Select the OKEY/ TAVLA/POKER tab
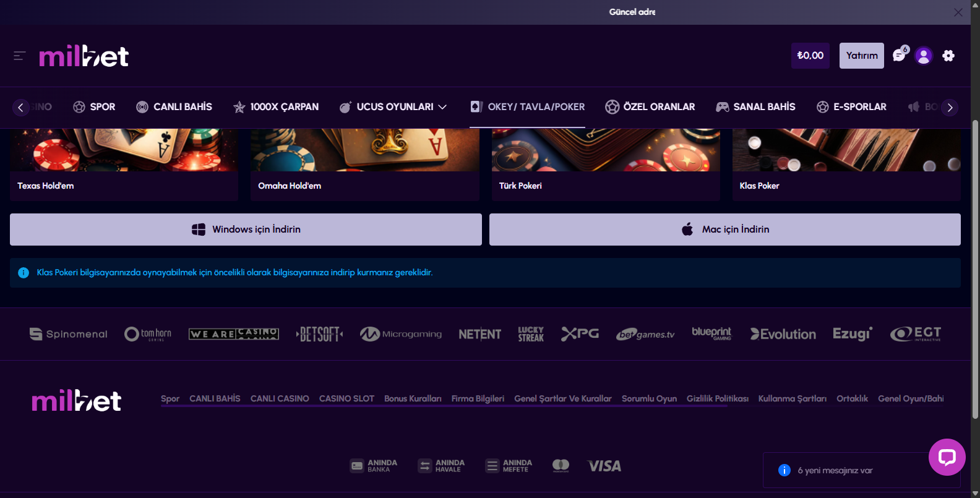Viewport: 980px width, 498px height. coord(527,107)
